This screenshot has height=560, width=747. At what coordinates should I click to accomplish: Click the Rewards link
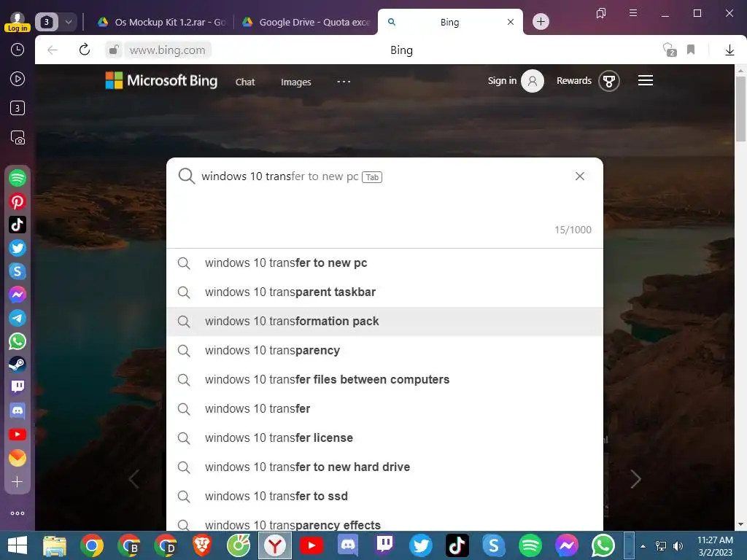(573, 80)
